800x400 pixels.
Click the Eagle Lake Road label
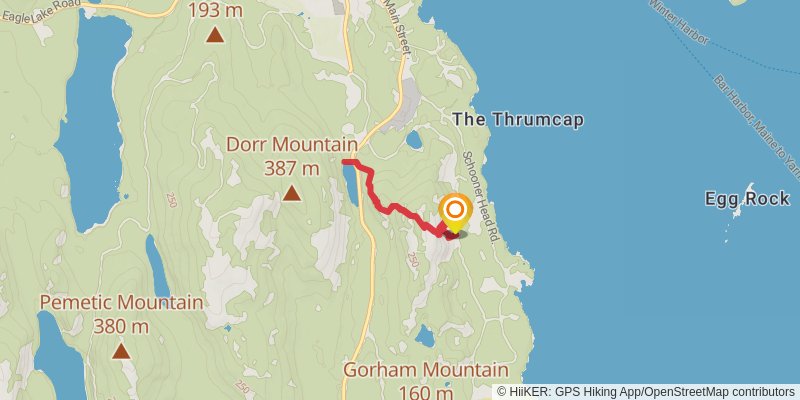[x=41, y=11]
